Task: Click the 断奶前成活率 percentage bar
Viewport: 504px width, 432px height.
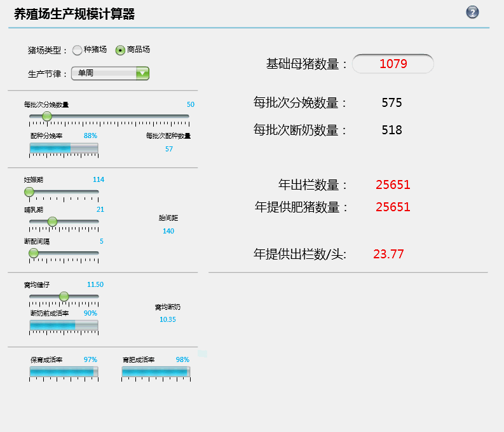Action: [64, 326]
